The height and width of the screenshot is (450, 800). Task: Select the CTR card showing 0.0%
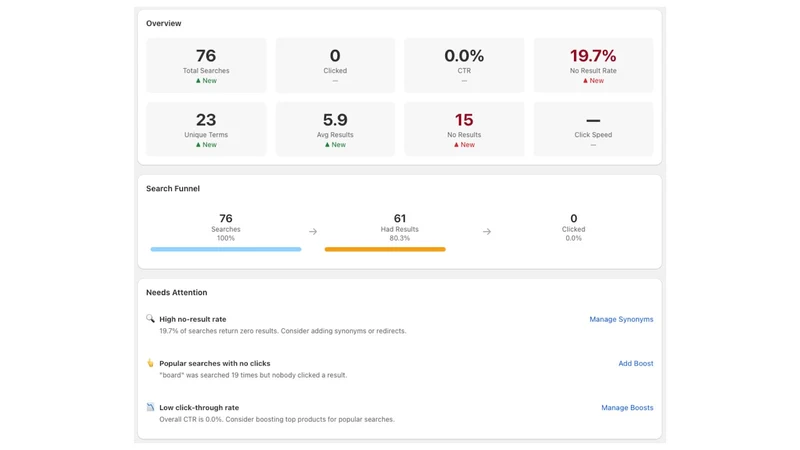[464, 65]
